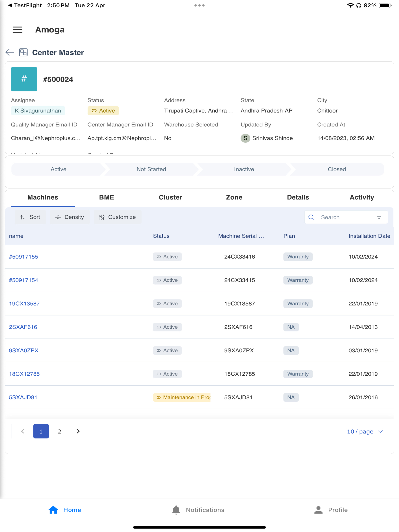Tap the three-dot multitasking indicator
Screen dimensions: 399x532
[199, 5]
